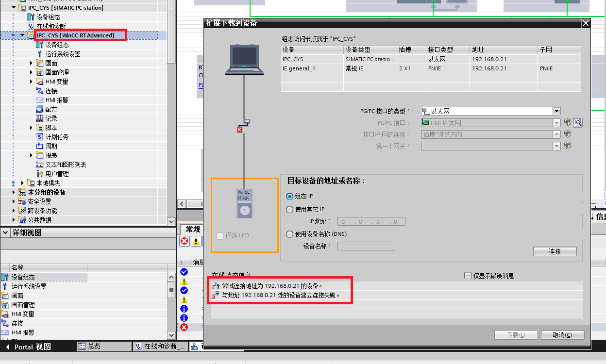Click the warning filter icon in info panel
The image size is (606, 364).
196,241
